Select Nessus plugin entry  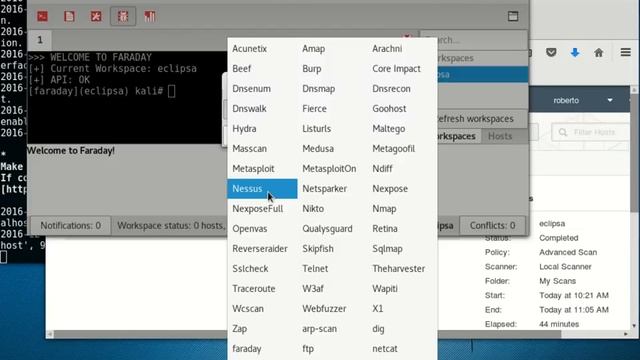[262, 189]
